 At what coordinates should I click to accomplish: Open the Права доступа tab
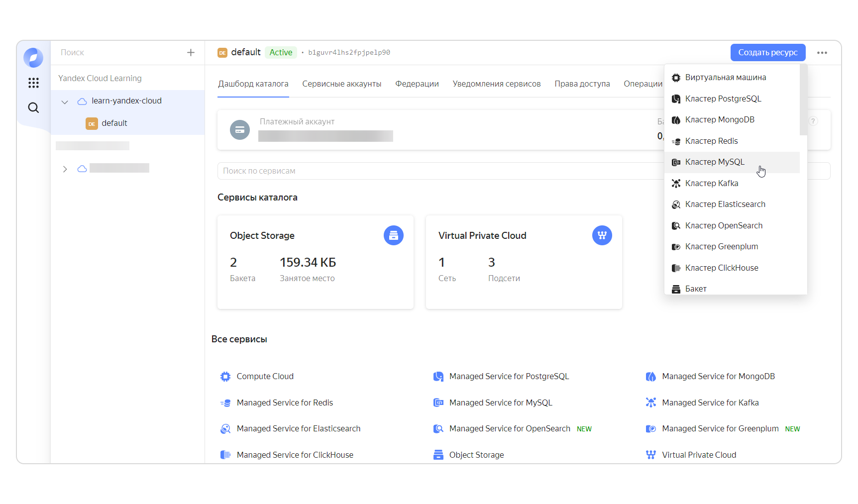coord(582,84)
